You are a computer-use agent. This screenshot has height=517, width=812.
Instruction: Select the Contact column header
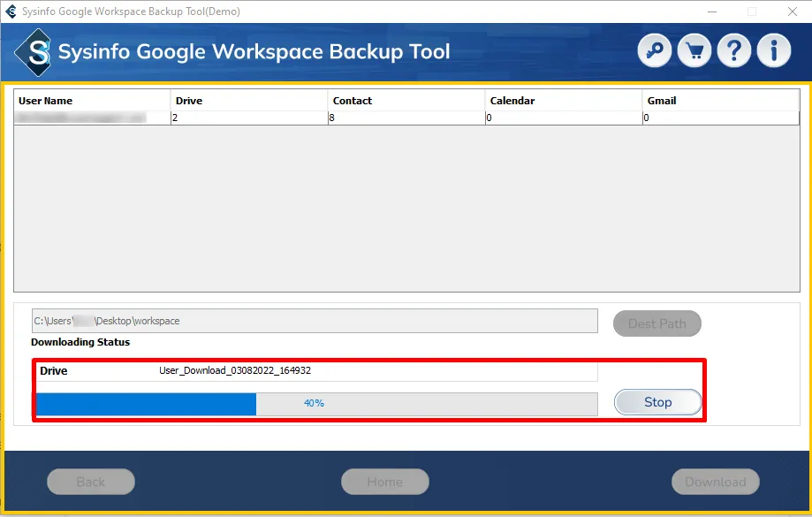[x=406, y=101]
